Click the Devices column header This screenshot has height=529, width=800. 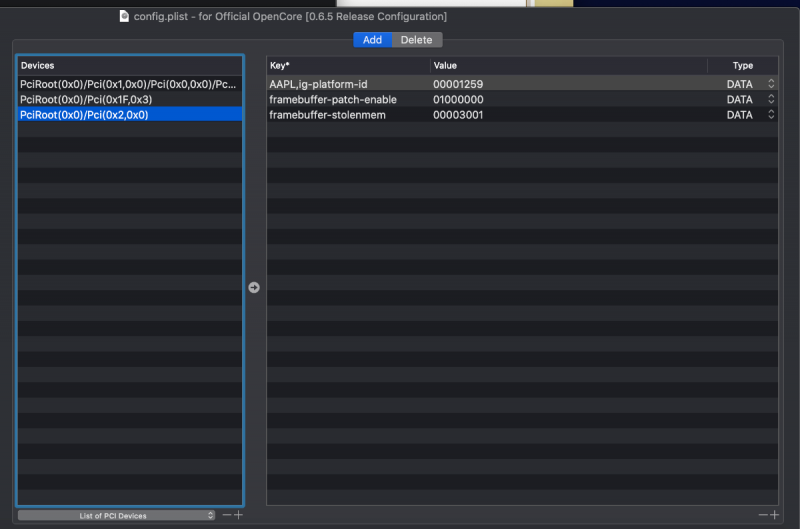click(x=130, y=65)
